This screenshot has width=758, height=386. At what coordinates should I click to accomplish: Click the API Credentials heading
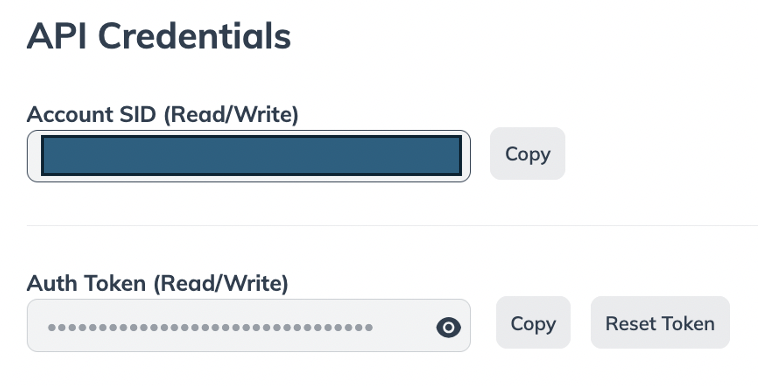(x=159, y=36)
